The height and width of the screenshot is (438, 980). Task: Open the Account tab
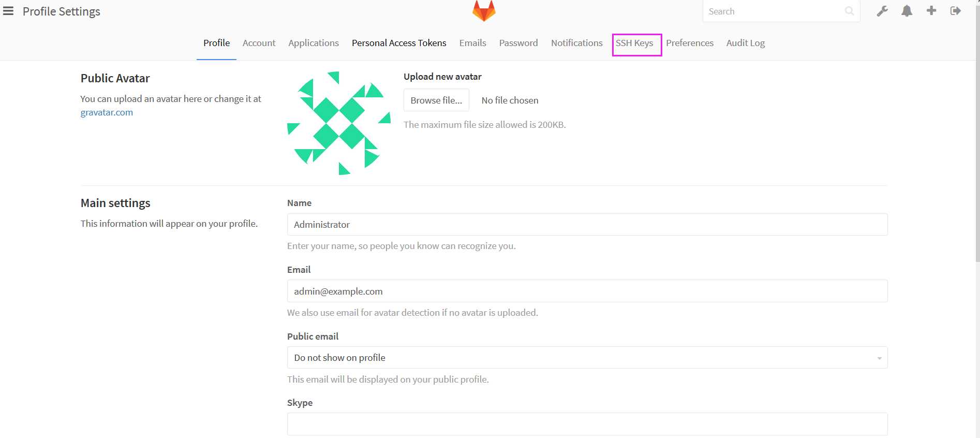(259, 43)
